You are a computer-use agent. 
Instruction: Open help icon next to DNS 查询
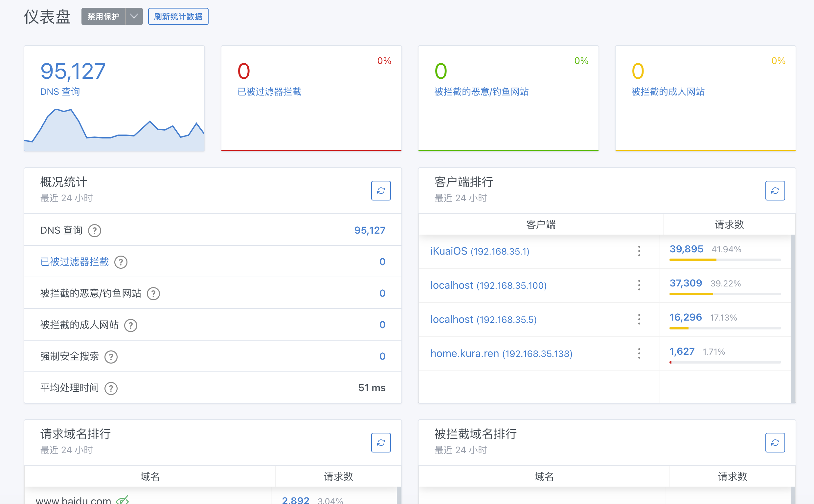coord(94,231)
